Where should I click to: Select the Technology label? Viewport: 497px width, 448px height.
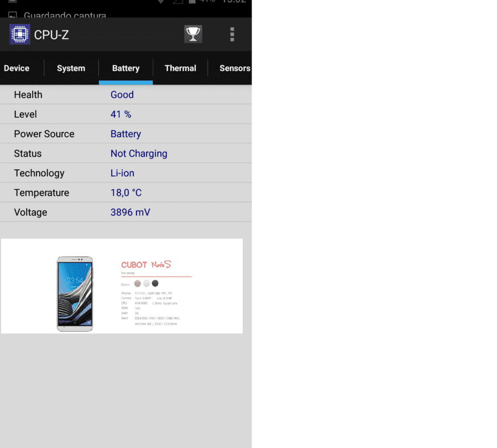[x=39, y=173]
